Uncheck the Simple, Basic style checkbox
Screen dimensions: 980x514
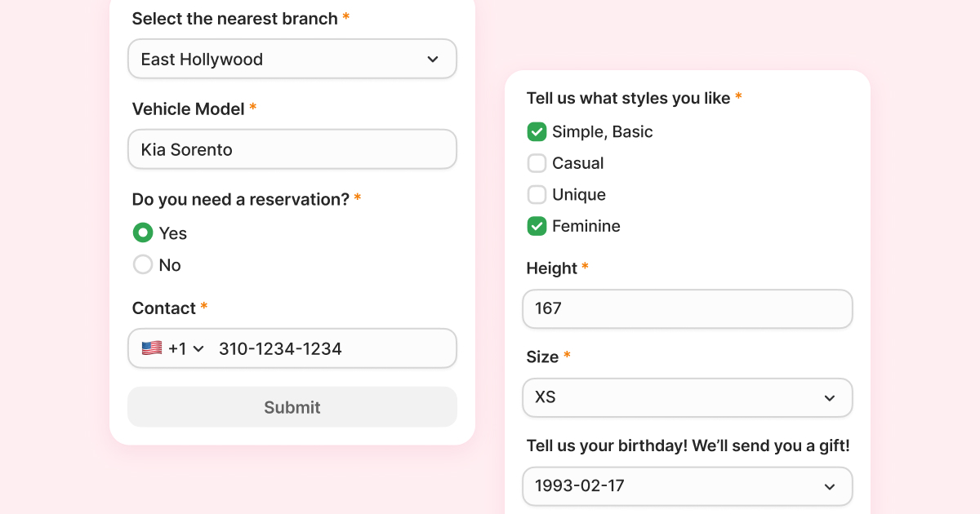pyautogui.click(x=537, y=132)
